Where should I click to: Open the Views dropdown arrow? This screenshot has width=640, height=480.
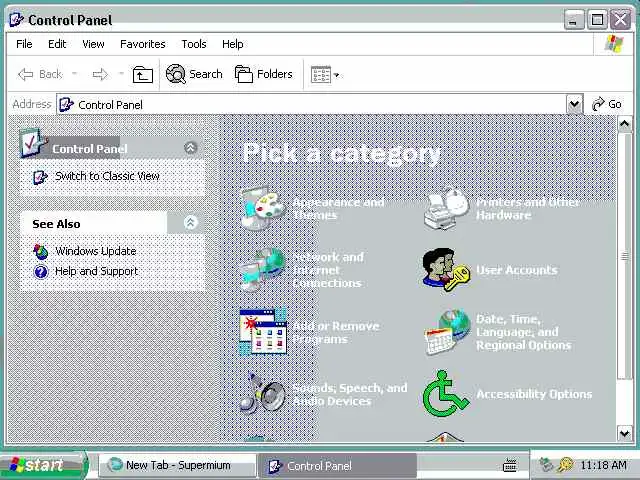coord(336,75)
